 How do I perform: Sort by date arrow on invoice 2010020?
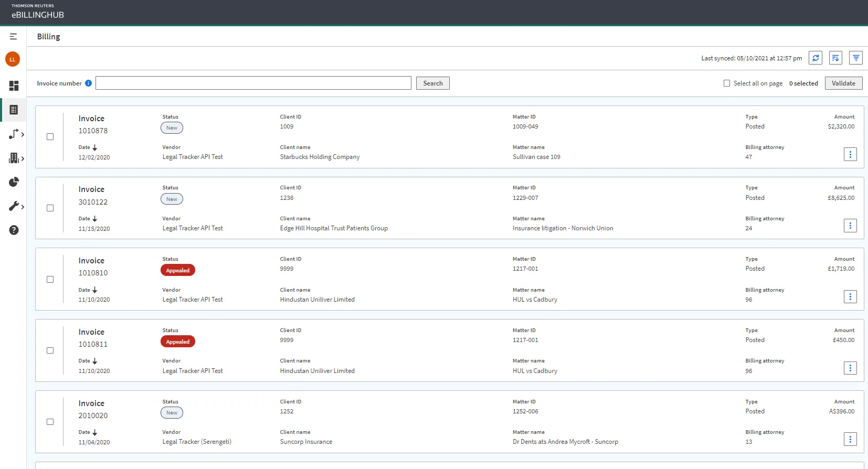click(95, 433)
